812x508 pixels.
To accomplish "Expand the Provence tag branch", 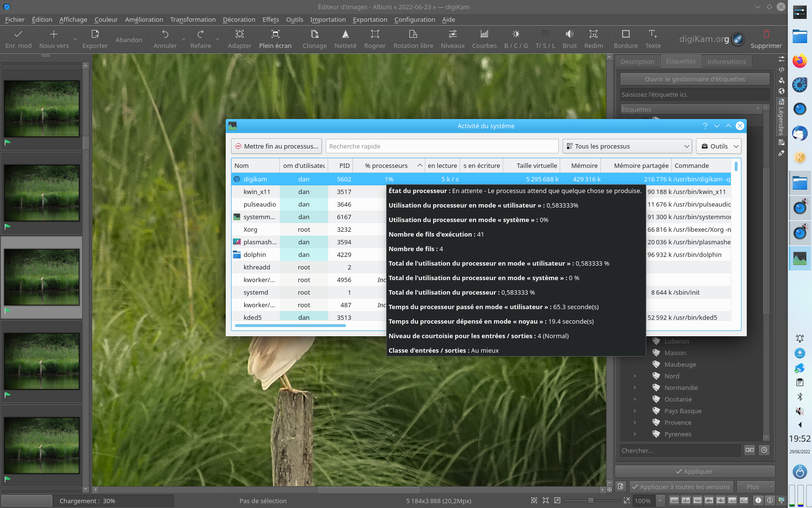I will click(635, 422).
